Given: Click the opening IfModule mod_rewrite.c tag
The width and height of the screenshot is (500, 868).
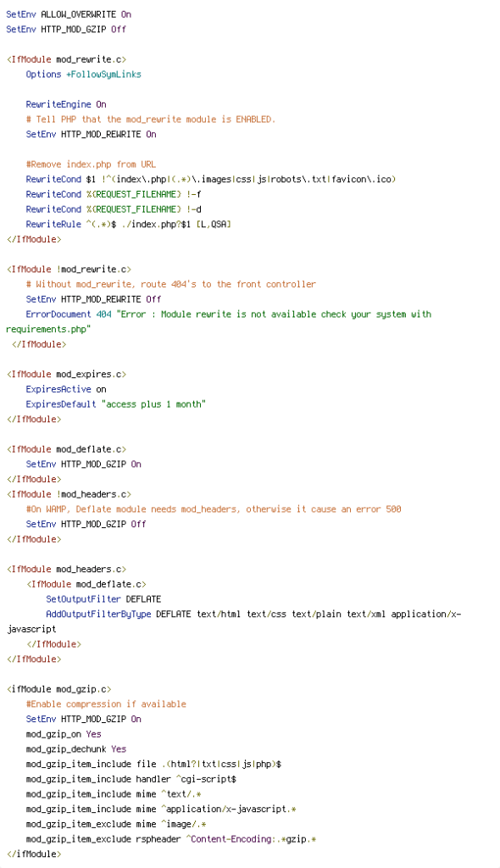Looking at the screenshot, I should click(66, 59).
